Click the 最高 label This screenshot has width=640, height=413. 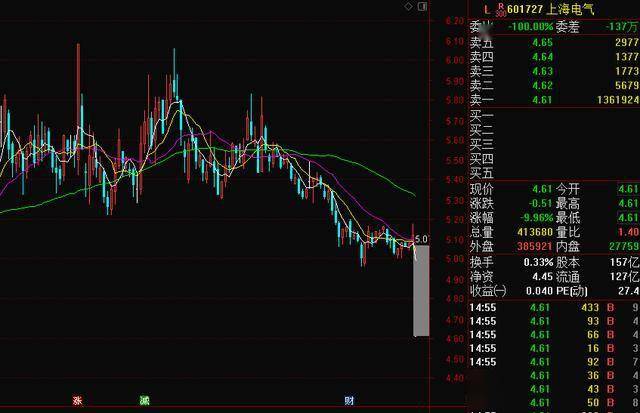click(568, 203)
